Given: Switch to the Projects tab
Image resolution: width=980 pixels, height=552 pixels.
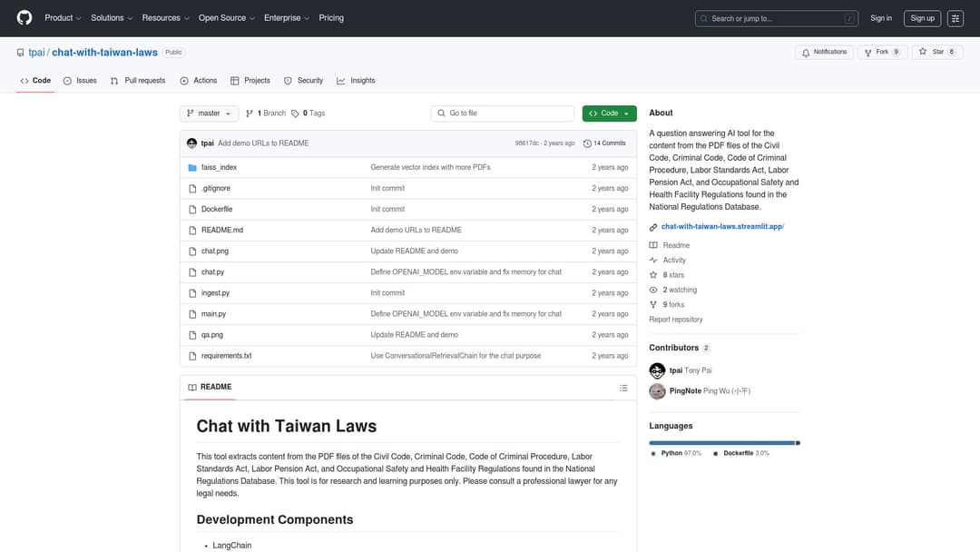Looking at the screenshot, I should click(250, 81).
